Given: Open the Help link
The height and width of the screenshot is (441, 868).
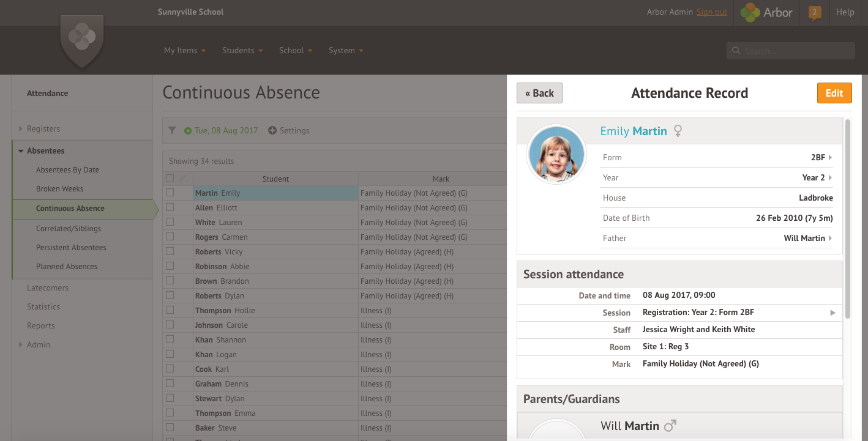Looking at the screenshot, I should (845, 12).
